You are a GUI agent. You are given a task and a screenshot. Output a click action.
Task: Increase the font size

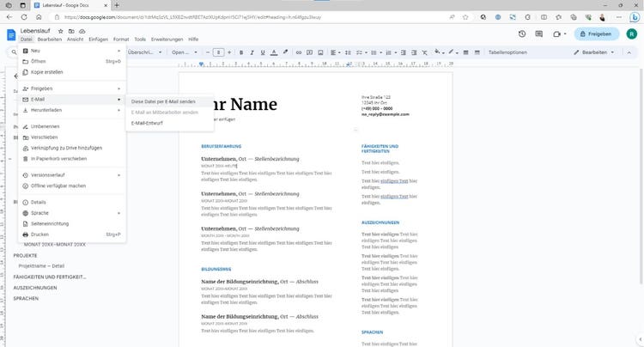pos(229,52)
